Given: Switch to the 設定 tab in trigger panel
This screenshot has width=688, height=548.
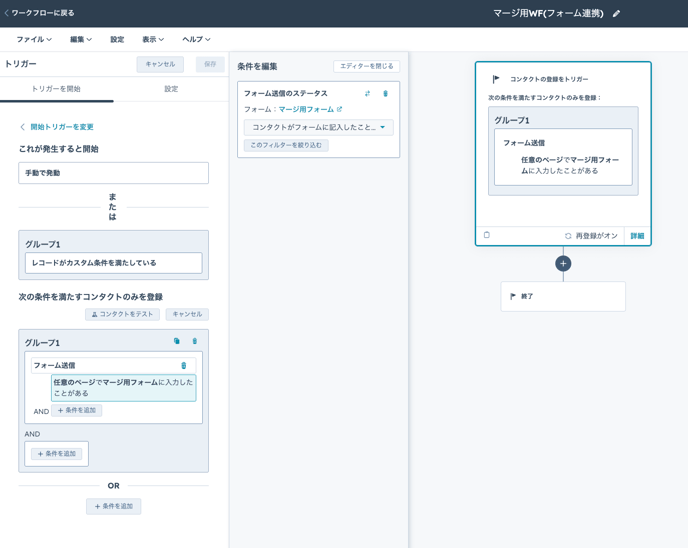Looking at the screenshot, I should pos(171,89).
